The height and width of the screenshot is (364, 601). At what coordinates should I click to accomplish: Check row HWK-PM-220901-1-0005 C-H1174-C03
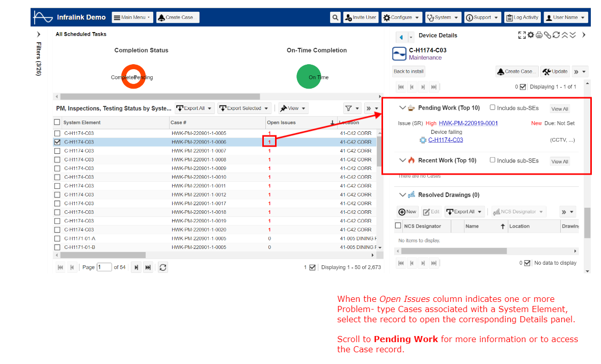[57, 133]
